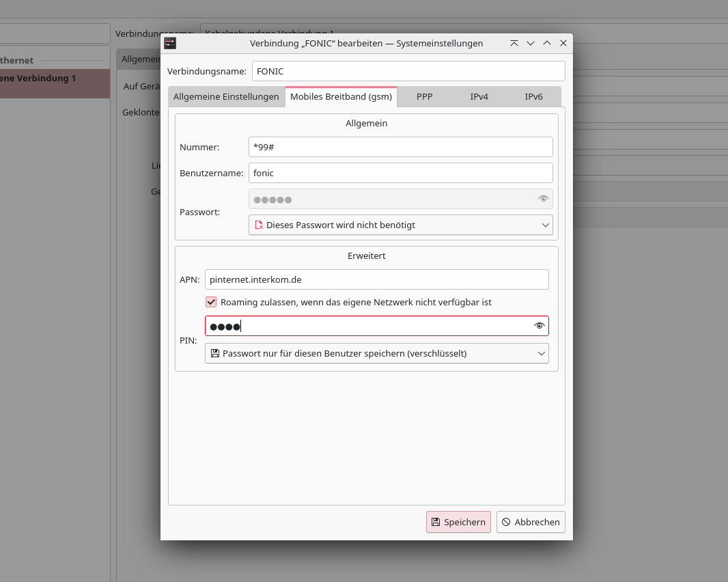Viewport: 728px width, 582px height.
Task: Open the PIN storage dropdown 'Passwort nur für diesen Benutzer speichern'
Action: click(x=376, y=353)
